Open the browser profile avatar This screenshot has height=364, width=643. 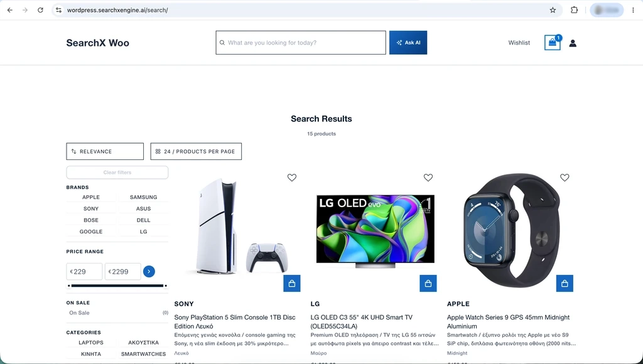point(607,10)
